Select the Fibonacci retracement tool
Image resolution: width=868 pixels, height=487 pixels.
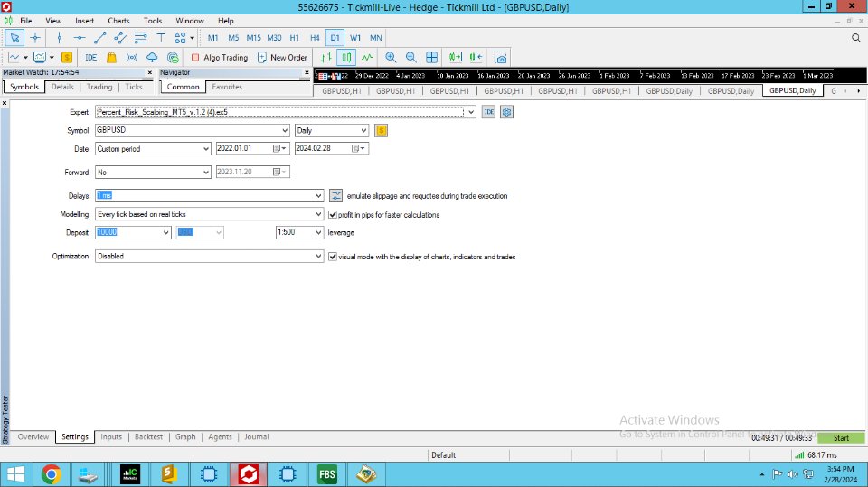[141, 38]
